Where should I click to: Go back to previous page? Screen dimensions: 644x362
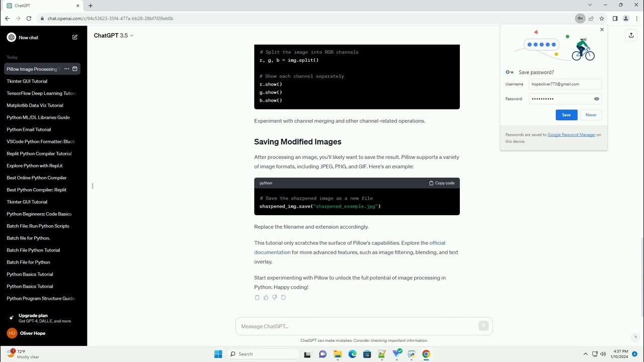pyautogui.click(x=7, y=19)
